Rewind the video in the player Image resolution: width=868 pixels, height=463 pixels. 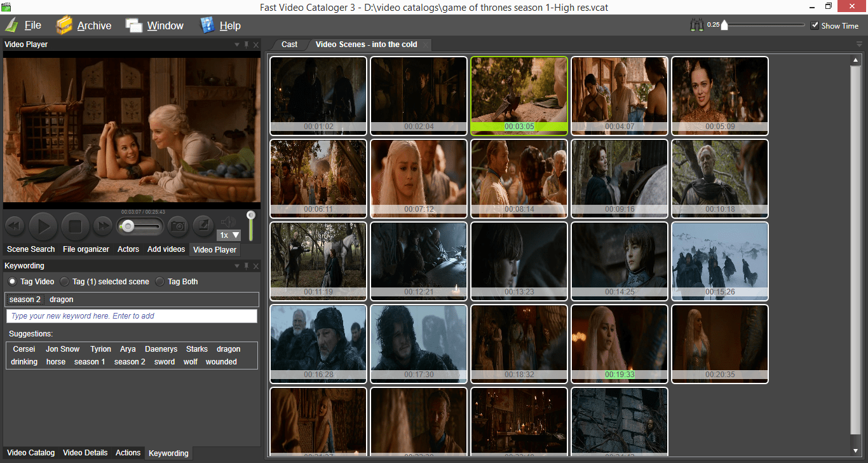pyautogui.click(x=15, y=226)
